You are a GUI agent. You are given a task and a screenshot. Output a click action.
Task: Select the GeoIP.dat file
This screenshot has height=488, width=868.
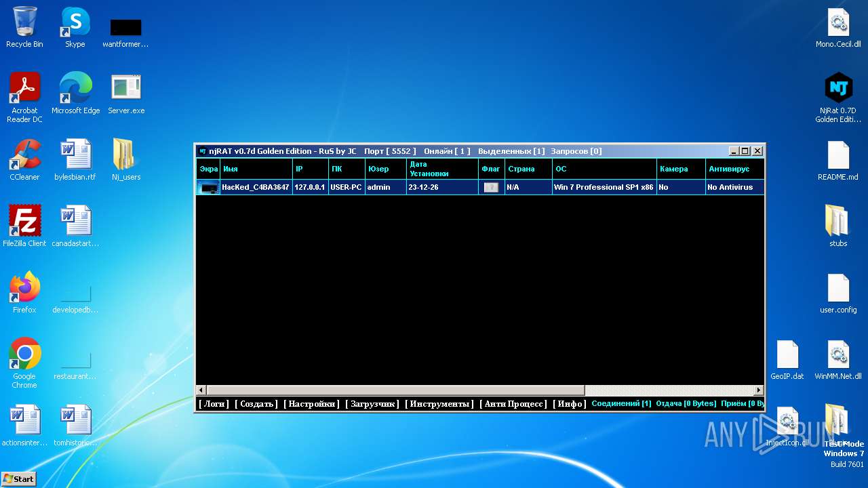[787, 359]
